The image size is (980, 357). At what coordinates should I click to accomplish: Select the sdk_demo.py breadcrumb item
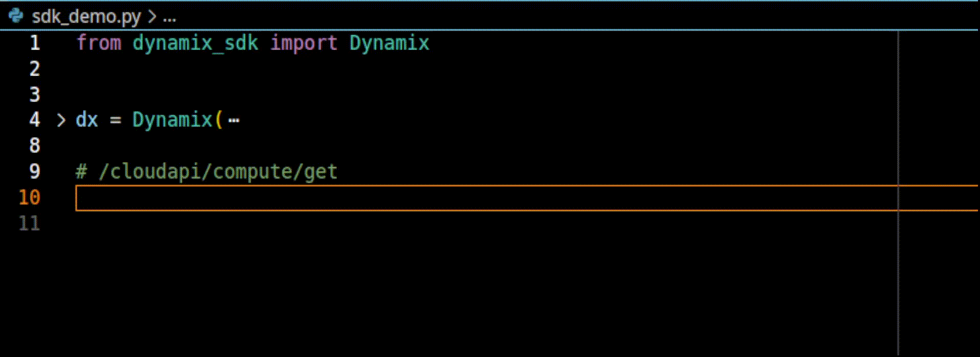[x=86, y=17]
